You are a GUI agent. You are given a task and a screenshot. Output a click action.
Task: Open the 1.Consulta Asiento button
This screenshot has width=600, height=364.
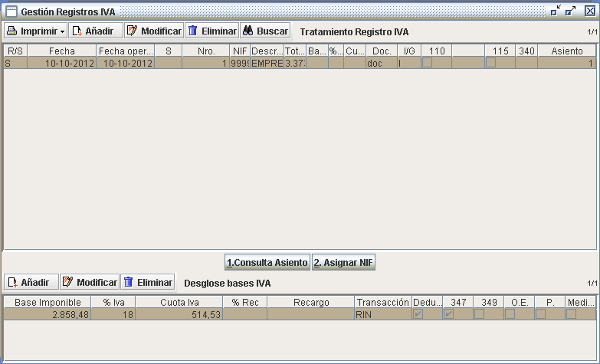pos(267,263)
